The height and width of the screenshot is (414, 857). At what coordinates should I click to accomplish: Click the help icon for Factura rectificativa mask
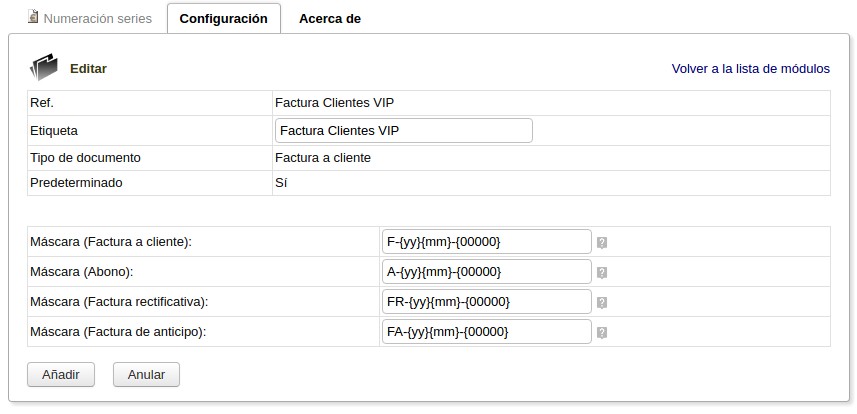point(602,302)
